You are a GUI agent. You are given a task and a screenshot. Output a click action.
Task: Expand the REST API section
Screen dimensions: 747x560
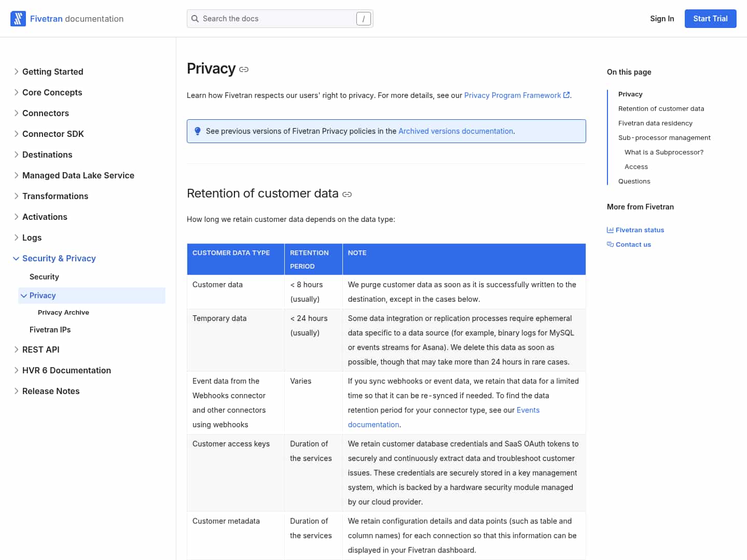(x=17, y=349)
